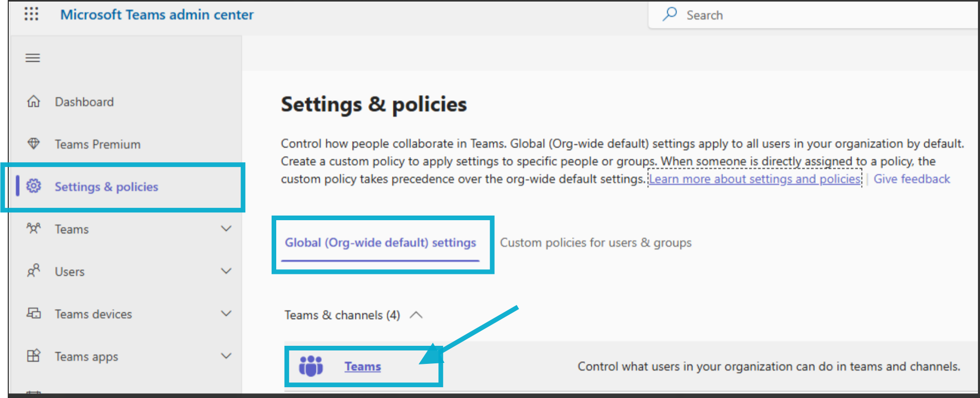This screenshot has width=980, height=398.
Task: Click the Users icon in sidebar
Action: 34,271
